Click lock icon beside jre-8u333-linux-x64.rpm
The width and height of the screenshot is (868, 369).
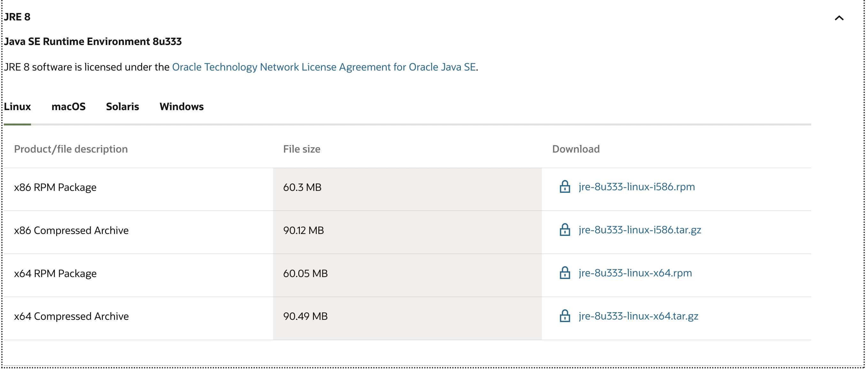pos(565,273)
